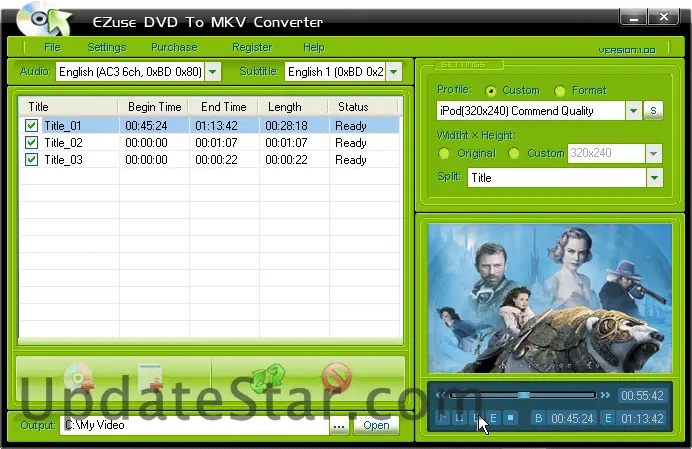Open the Split mode dropdown arrow
This screenshot has width=692, height=449.
[x=654, y=178]
